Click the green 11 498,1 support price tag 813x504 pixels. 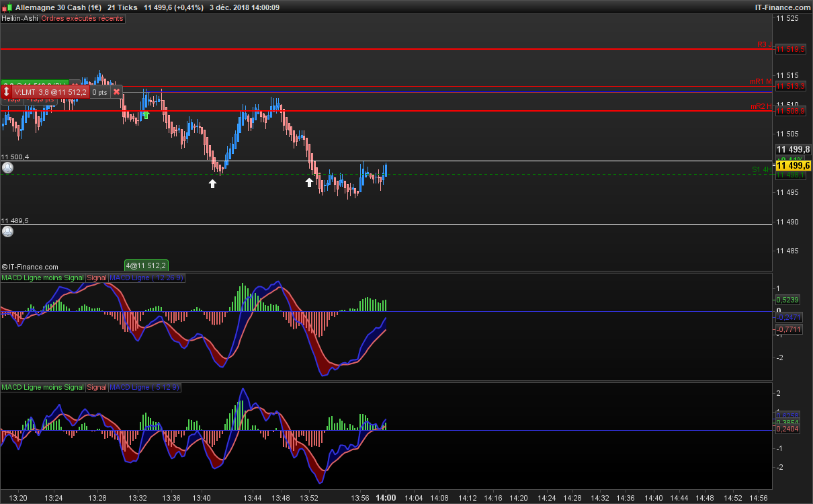(x=791, y=175)
